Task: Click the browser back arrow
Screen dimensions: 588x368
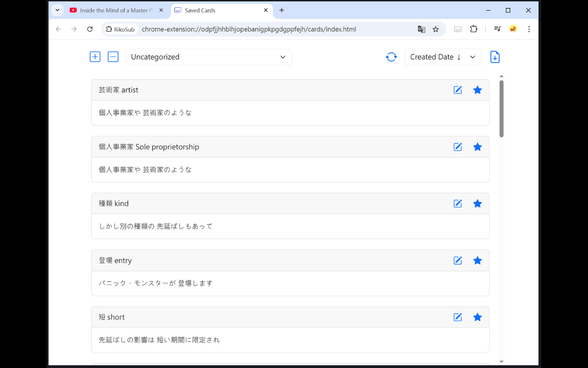Action: pyautogui.click(x=58, y=29)
